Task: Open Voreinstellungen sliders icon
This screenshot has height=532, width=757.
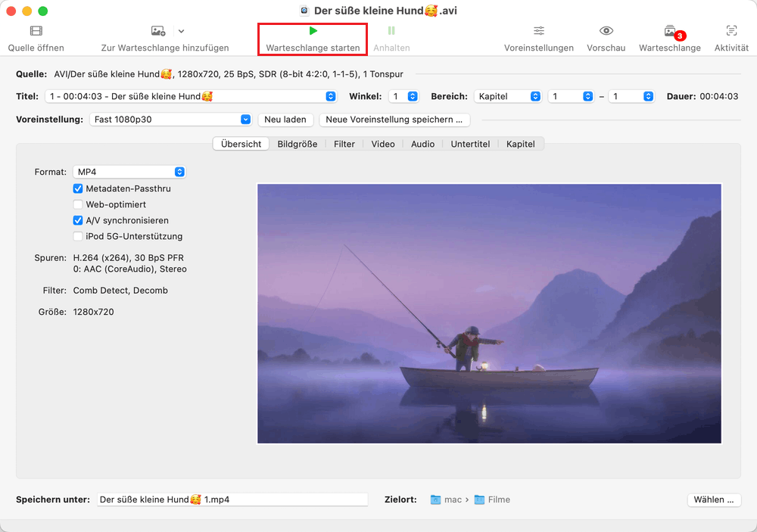Action: point(539,31)
